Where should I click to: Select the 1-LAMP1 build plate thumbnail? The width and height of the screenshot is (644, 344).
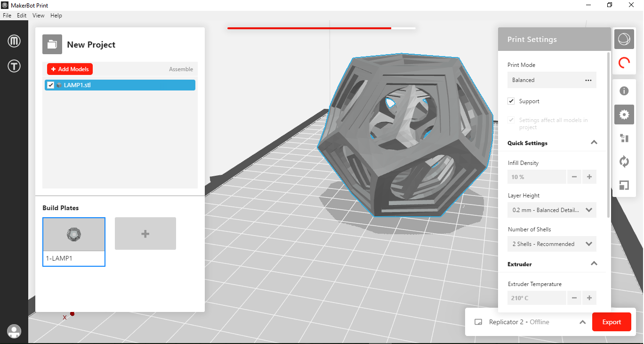(x=74, y=242)
